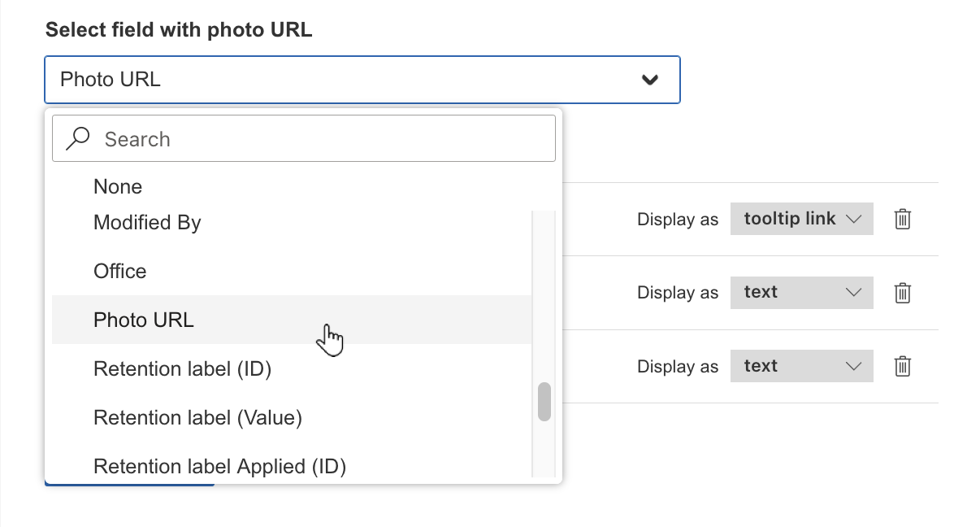This screenshot has height=527, width=980.
Task: Pick Retention label Applied (ID) option
Action: 219,467
